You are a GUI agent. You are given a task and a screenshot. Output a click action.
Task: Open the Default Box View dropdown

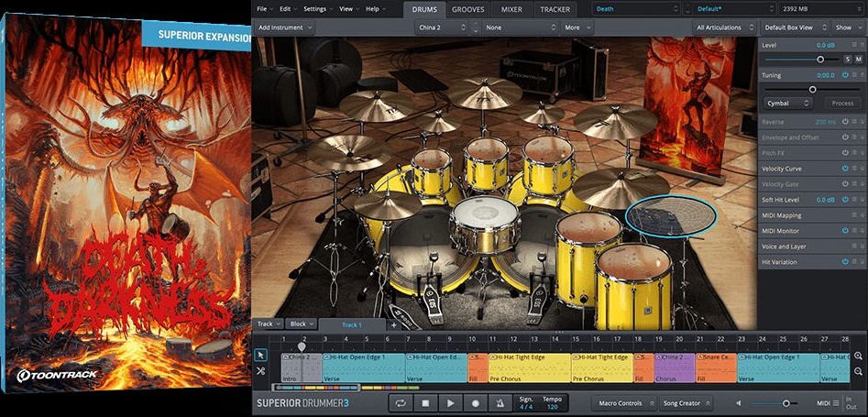[x=796, y=27]
